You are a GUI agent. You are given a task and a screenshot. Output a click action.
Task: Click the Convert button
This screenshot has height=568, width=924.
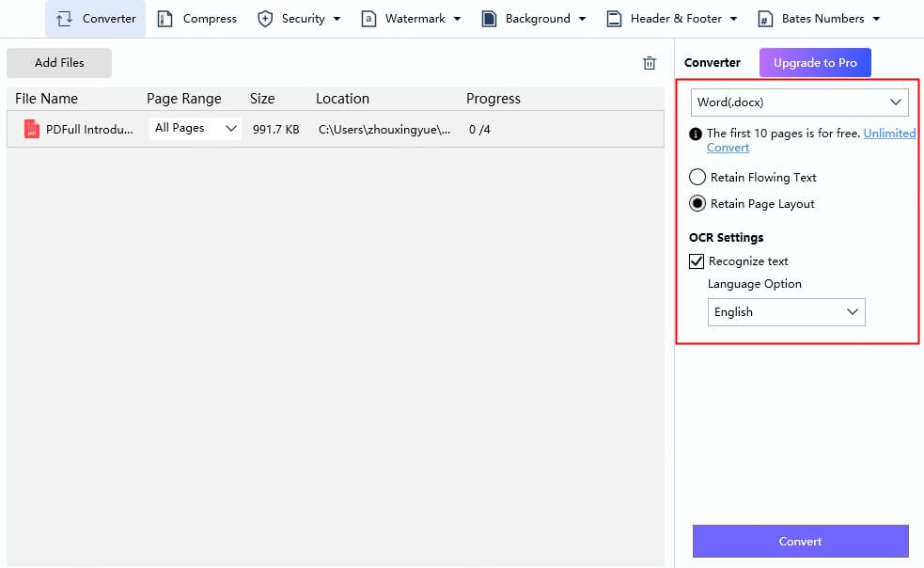[x=799, y=541]
